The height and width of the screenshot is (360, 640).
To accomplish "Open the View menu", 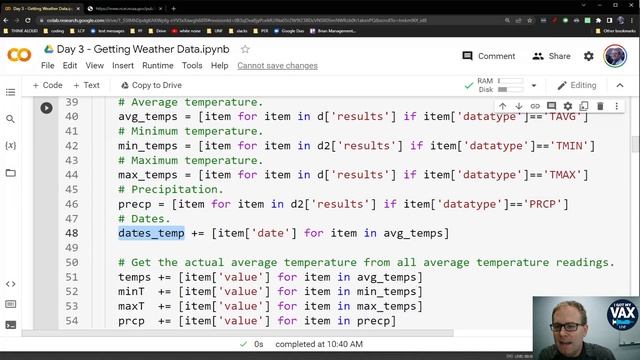I will pyautogui.click(x=94, y=66).
